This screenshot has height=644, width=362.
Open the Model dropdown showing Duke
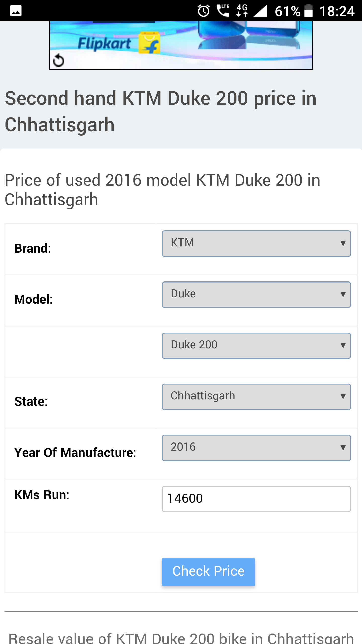[x=256, y=295]
